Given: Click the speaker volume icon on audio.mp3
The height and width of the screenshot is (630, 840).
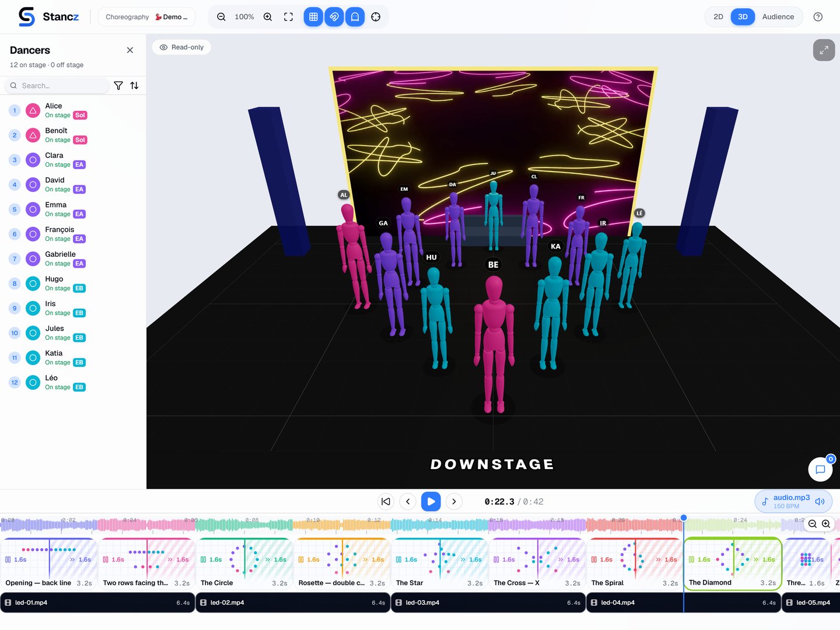Looking at the screenshot, I should click(x=820, y=502).
